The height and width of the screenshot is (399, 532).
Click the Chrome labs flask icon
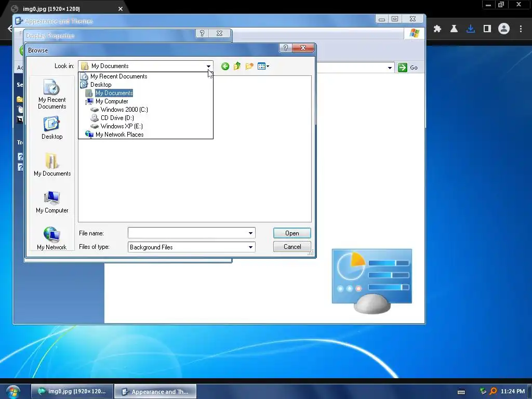(x=454, y=29)
